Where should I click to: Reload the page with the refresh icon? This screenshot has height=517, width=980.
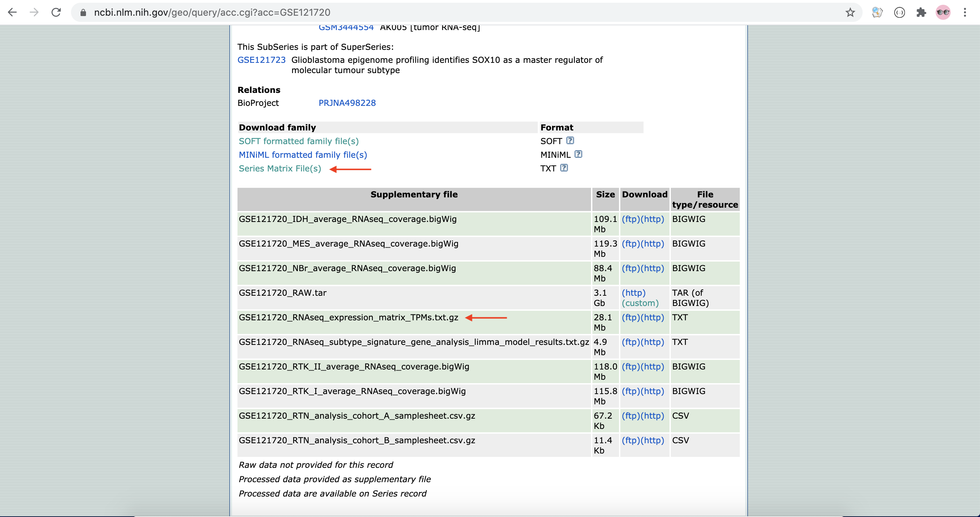pos(56,13)
